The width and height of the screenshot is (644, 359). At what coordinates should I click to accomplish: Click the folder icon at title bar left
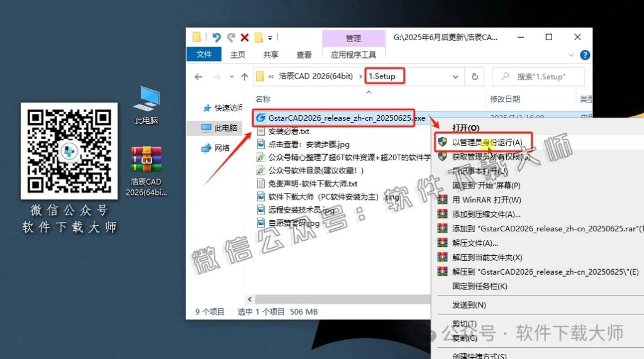tap(197, 37)
